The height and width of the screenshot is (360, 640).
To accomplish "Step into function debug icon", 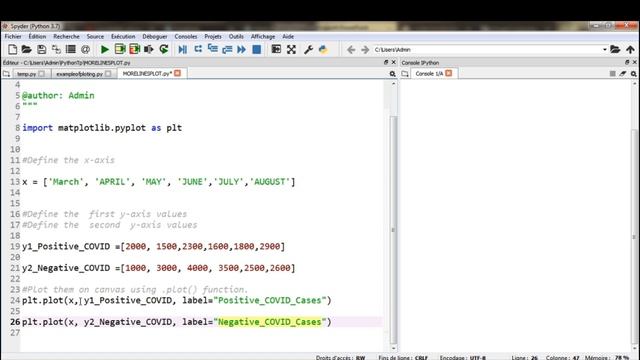I will [213, 49].
